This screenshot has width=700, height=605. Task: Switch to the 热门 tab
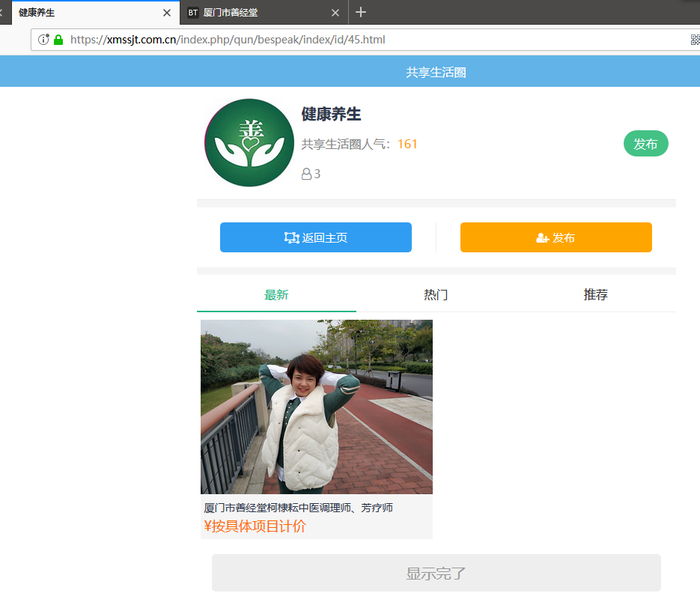(x=436, y=295)
